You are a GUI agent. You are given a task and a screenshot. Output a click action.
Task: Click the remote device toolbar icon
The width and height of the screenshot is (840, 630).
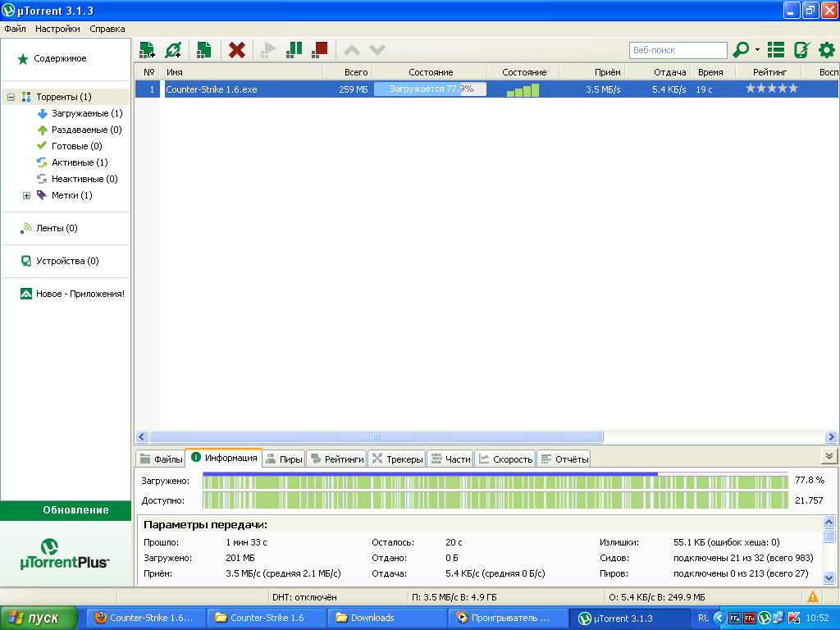tap(801, 50)
